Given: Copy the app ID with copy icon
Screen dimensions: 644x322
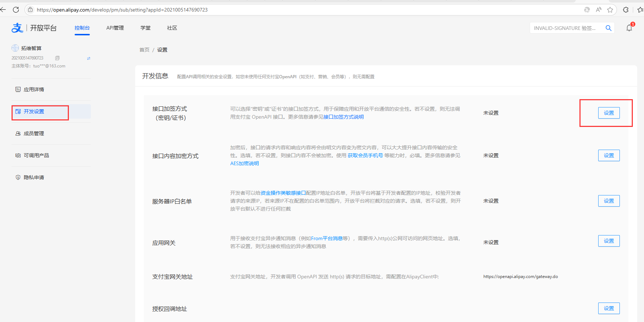Looking at the screenshot, I should [57, 58].
